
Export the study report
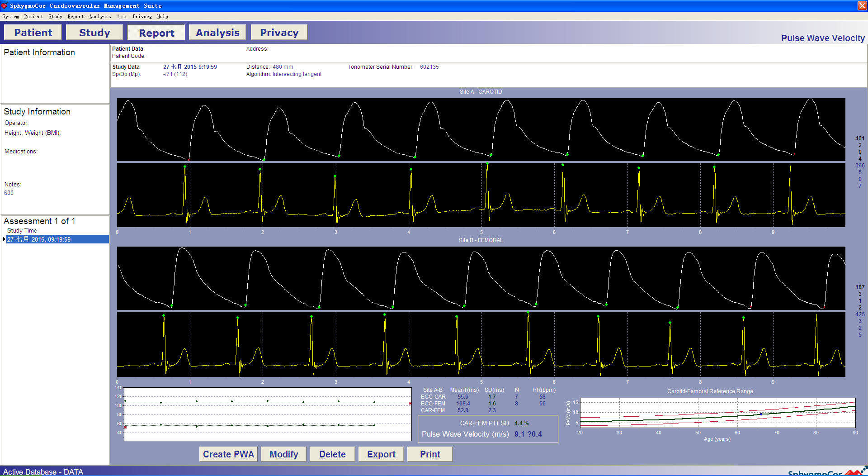(x=381, y=454)
